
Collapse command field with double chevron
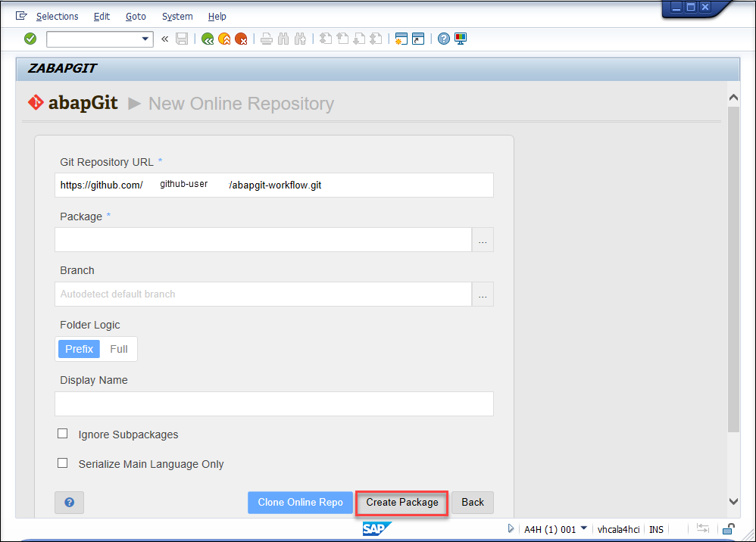(165, 39)
